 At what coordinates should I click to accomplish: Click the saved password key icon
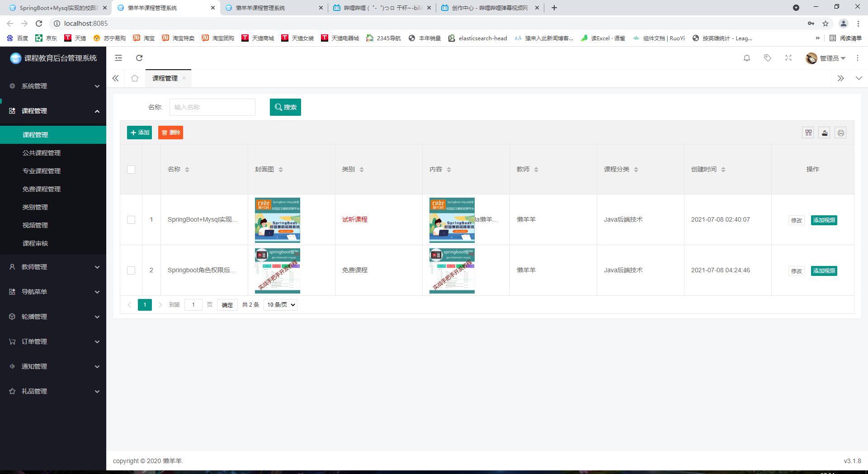(811, 24)
